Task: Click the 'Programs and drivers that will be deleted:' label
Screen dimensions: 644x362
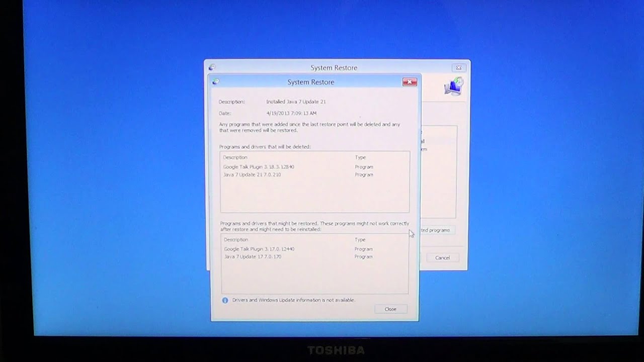Action: click(x=265, y=147)
